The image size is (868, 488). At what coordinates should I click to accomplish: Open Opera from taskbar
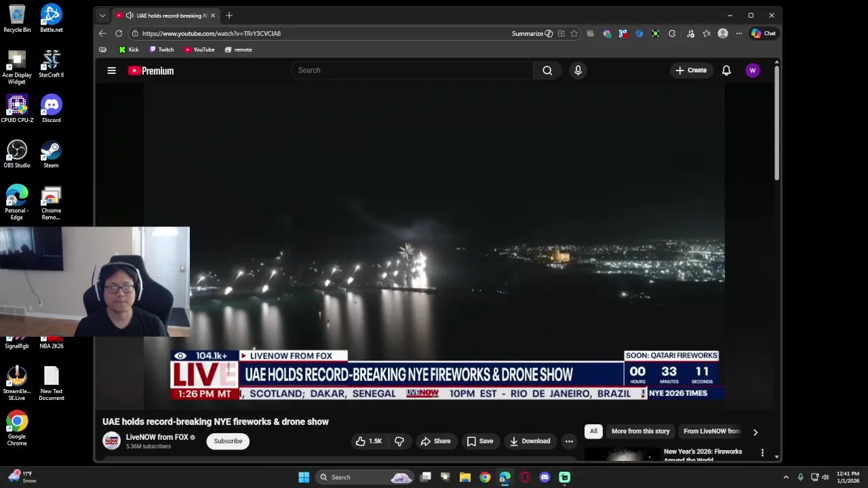[525, 477]
